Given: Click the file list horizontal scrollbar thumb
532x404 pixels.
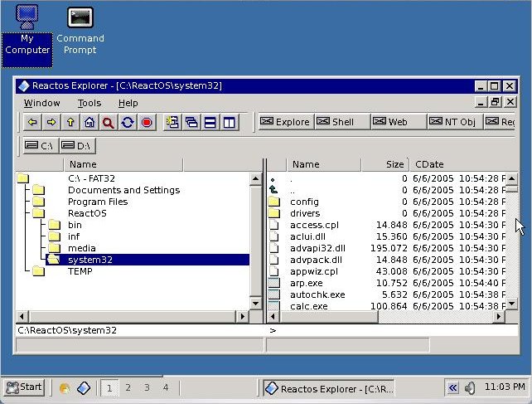Looking at the screenshot, I should pyautogui.click(x=328, y=317).
